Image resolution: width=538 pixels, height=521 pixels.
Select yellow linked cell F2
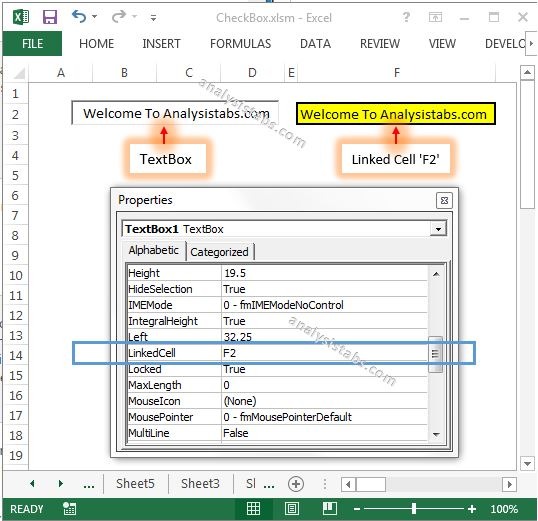pos(396,114)
